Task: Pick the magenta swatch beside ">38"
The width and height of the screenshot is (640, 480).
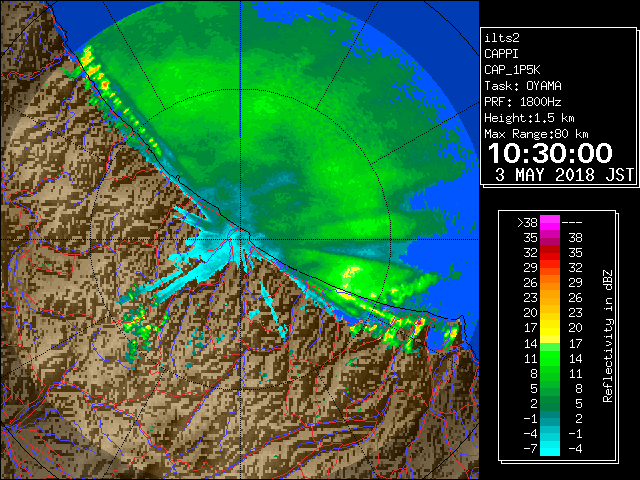Action: (550, 223)
